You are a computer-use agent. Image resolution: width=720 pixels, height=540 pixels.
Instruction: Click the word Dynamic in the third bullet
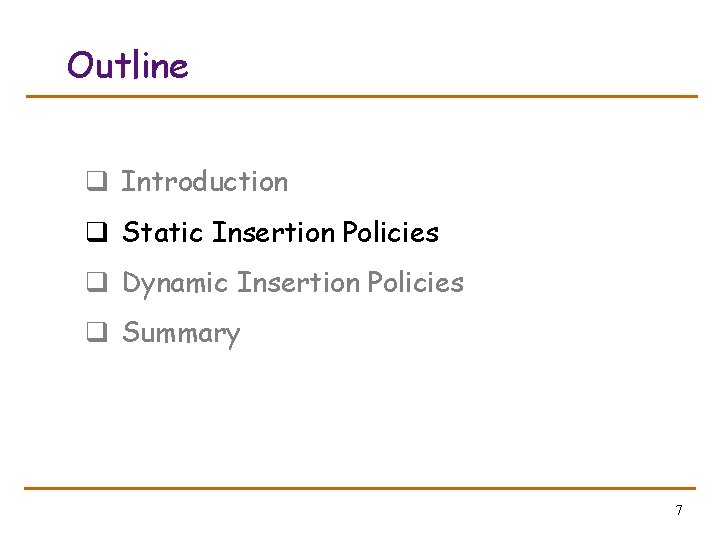point(175,284)
